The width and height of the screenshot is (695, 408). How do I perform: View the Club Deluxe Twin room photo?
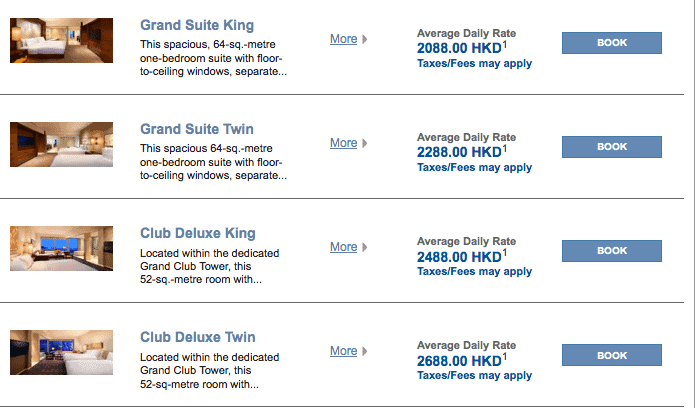click(x=62, y=353)
